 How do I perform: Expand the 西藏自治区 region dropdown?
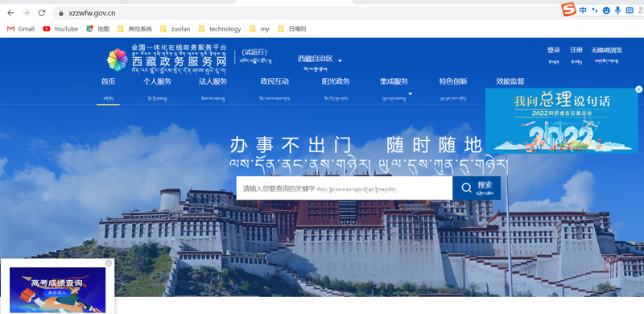coord(340,61)
